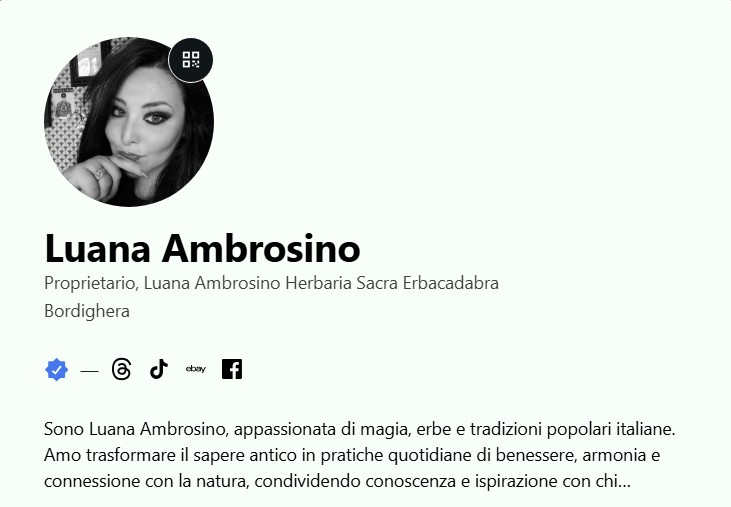Click Herbaria Sacra Erbacadabra company name

[392, 283]
